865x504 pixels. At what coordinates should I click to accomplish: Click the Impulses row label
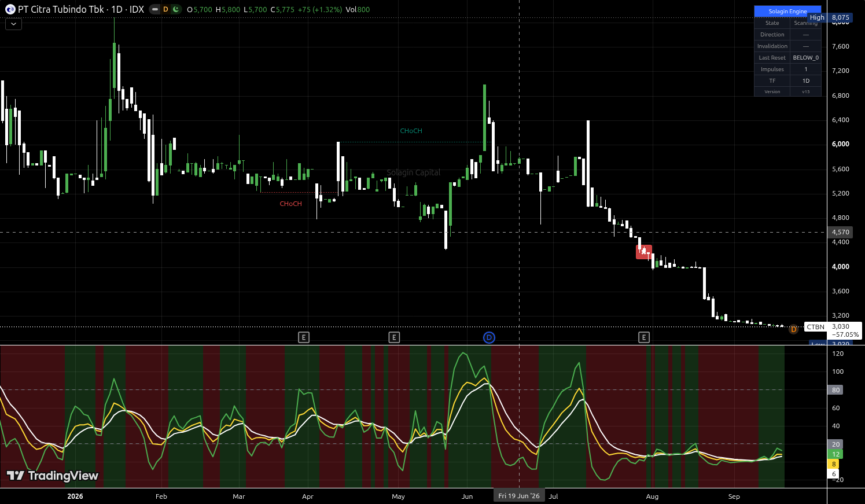coord(772,69)
